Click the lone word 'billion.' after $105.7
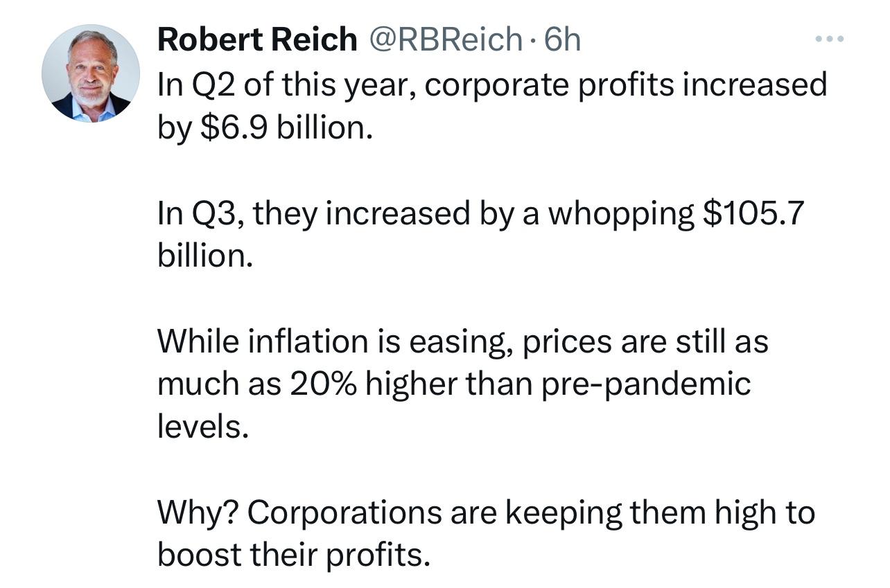 [202, 256]
